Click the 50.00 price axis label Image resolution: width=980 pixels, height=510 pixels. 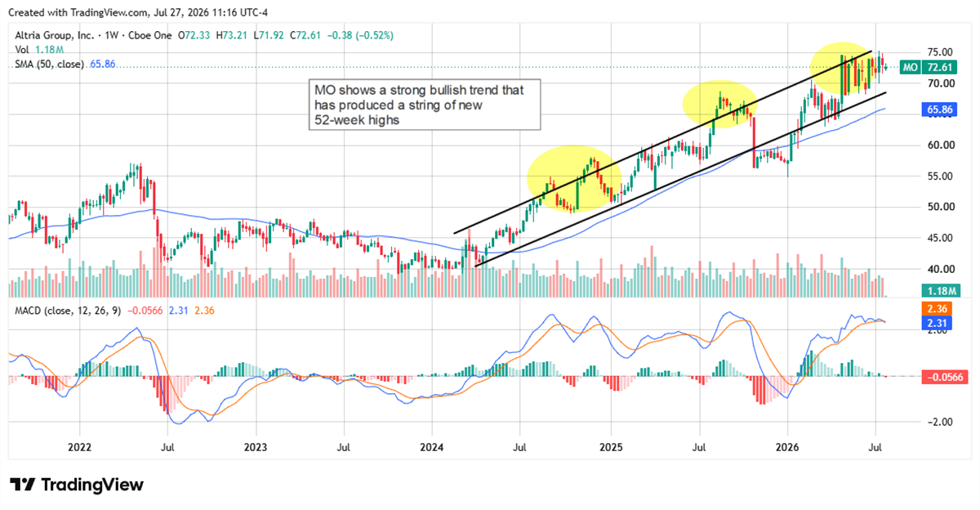(939, 207)
